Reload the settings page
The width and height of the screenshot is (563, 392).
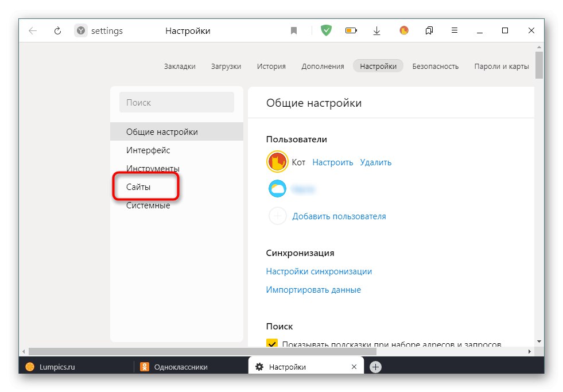click(x=57, y=30)
